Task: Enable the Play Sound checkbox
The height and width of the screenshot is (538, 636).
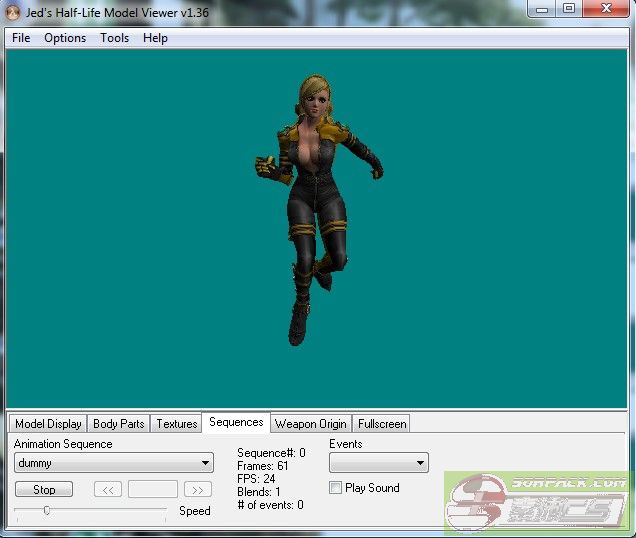Action: coord(335,488)
